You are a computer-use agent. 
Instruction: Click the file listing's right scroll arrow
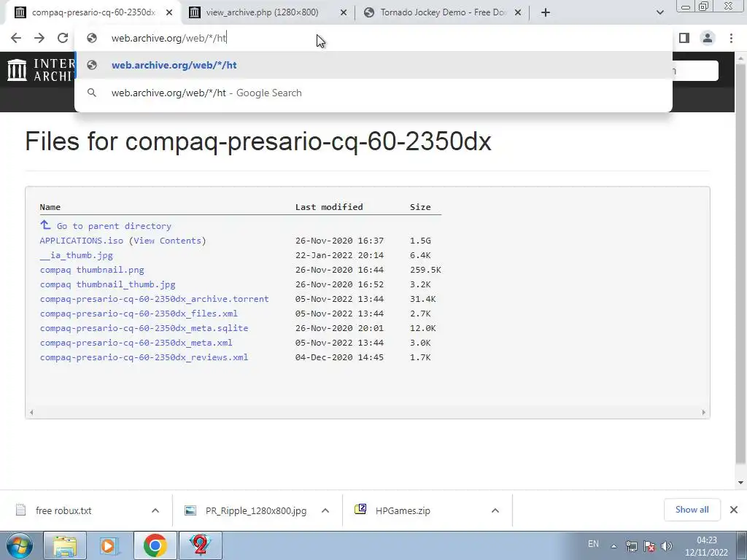click(704, 413)
